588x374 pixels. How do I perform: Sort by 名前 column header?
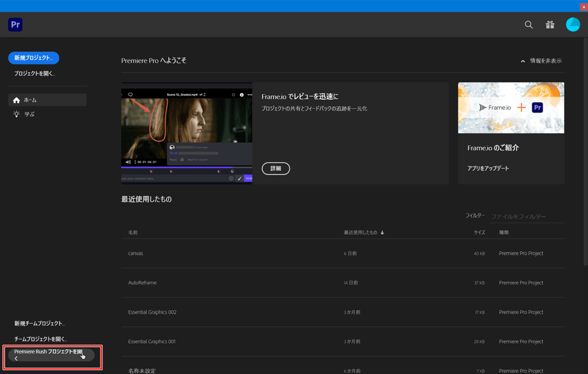132,232
